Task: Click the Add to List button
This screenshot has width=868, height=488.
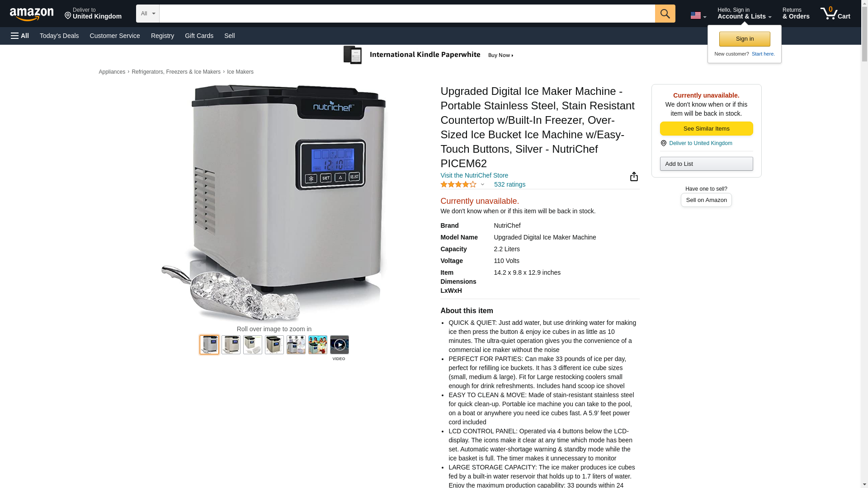Action: tap(706, 164)
